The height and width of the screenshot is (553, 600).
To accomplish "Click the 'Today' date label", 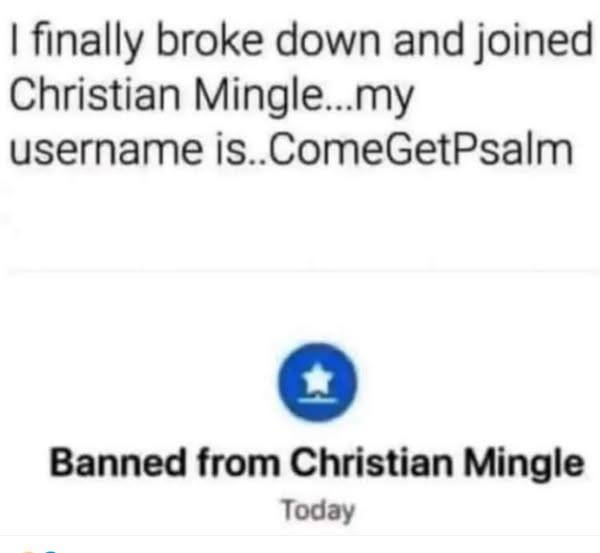I will pyautogui.click(x=318, y=511).
